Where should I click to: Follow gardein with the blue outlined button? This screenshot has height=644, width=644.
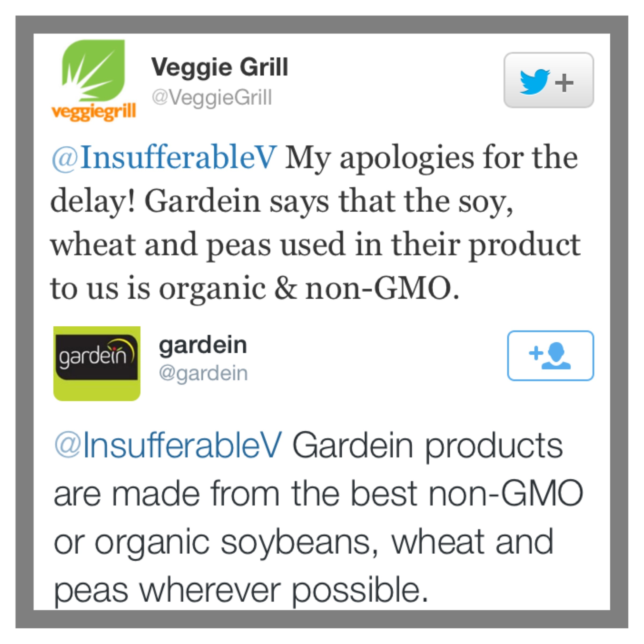tap(550, 355)
